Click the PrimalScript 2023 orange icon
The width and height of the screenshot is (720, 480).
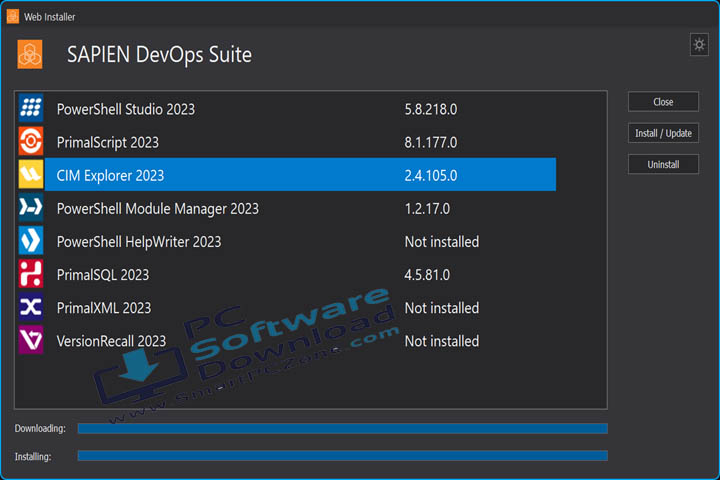(x=31, y=141)
